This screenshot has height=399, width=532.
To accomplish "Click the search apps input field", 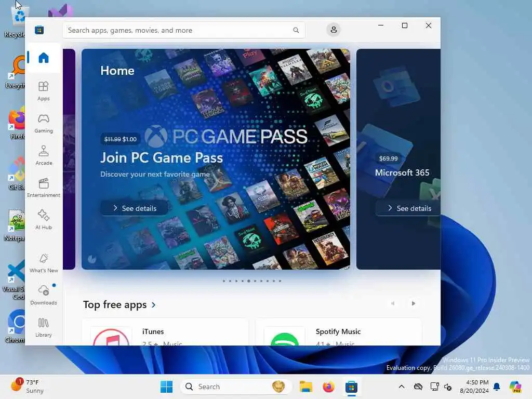I will pos(183,30).
